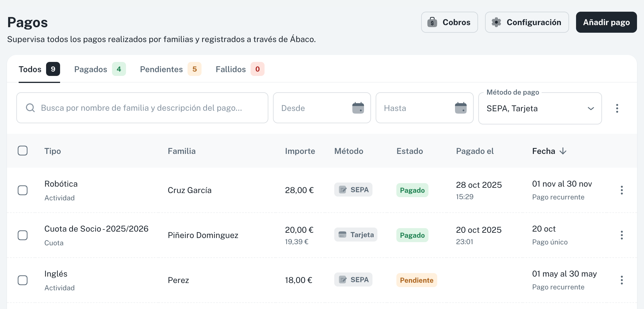The width and height of the screenshot is (644, 309).
Task: Click the search magnifier icon
Action: coord(30,108)
